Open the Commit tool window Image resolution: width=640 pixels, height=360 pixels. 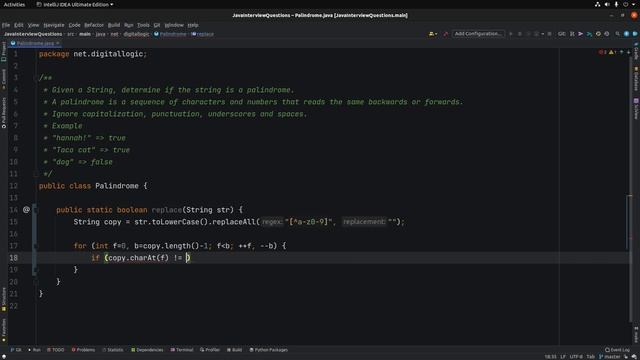pyautogui.click(x=4, y=80)
